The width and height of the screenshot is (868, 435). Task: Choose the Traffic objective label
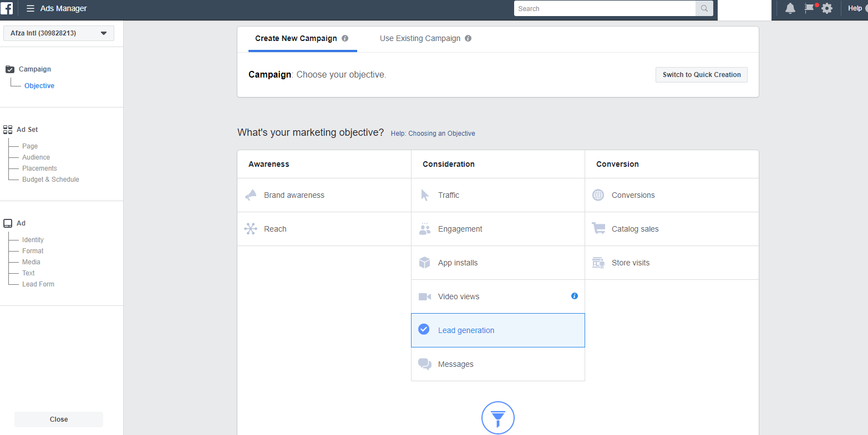[x=449, y=195]
